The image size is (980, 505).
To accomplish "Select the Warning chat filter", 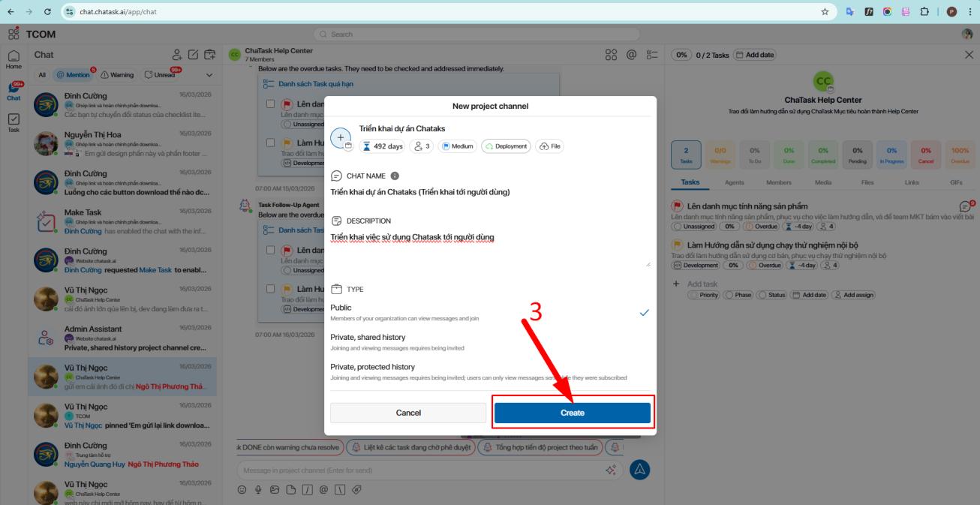I will point(117,74).
